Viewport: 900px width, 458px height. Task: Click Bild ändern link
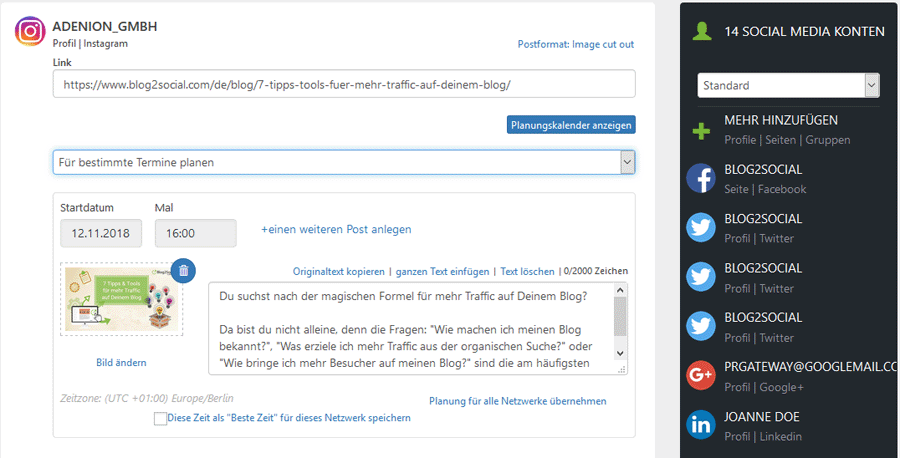tap(121, 362)
